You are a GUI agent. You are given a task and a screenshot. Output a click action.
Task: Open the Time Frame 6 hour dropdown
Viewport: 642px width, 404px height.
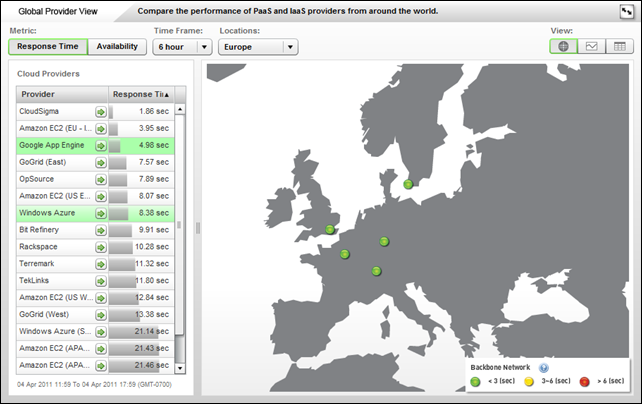coord(182,47)
